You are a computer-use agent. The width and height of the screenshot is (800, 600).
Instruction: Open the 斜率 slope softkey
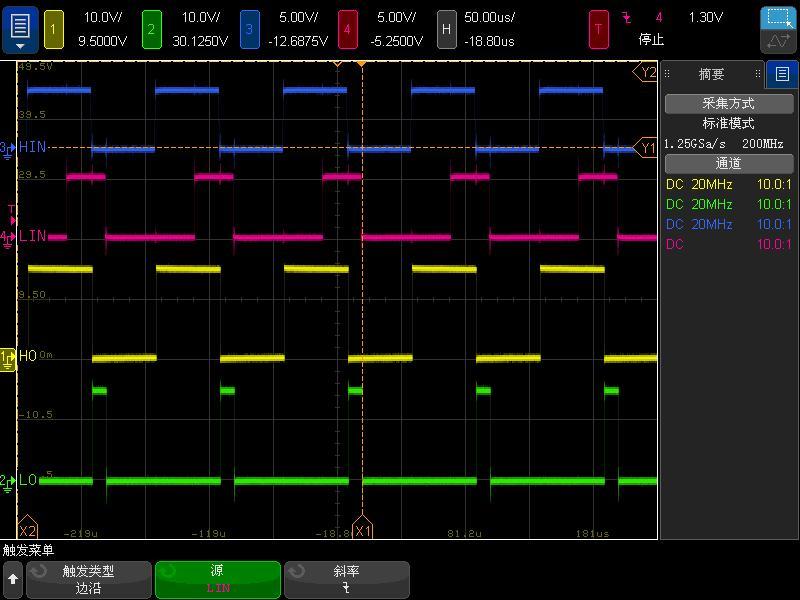tap(346, 579)
